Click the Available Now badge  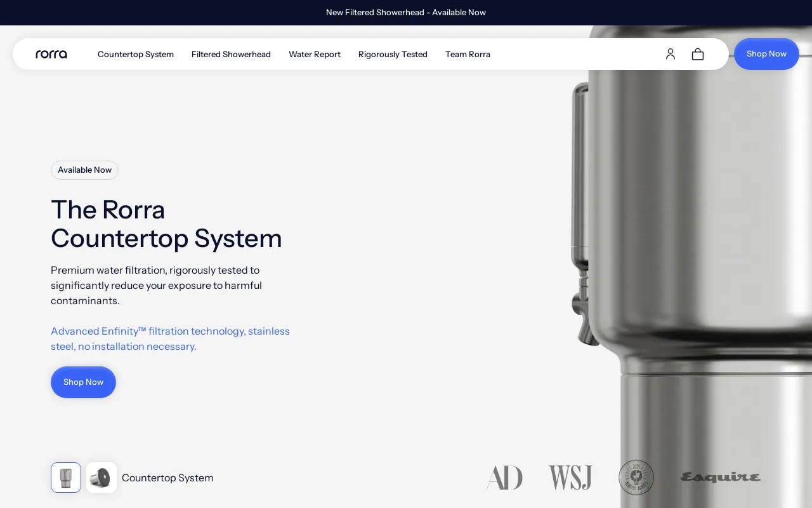pos(84,170)
